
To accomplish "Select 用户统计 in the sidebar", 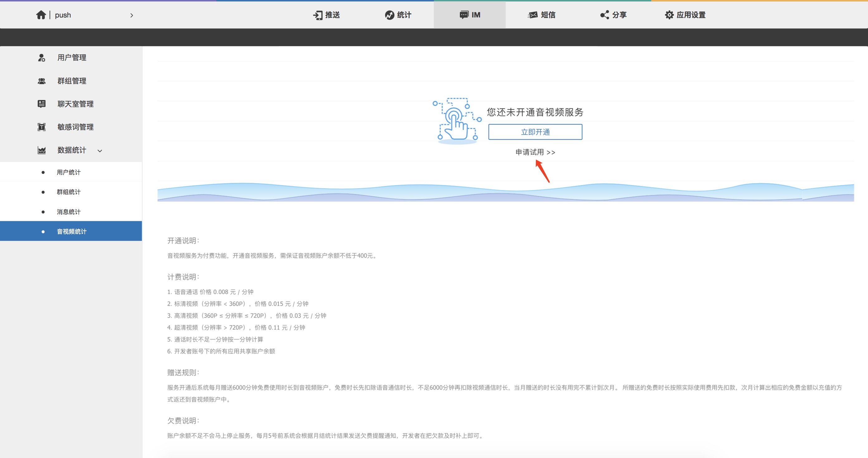I will click(69, 172).
